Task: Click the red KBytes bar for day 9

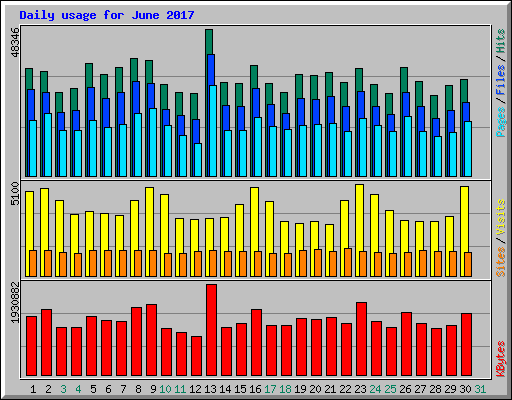Action: click(x=151, y=340)
